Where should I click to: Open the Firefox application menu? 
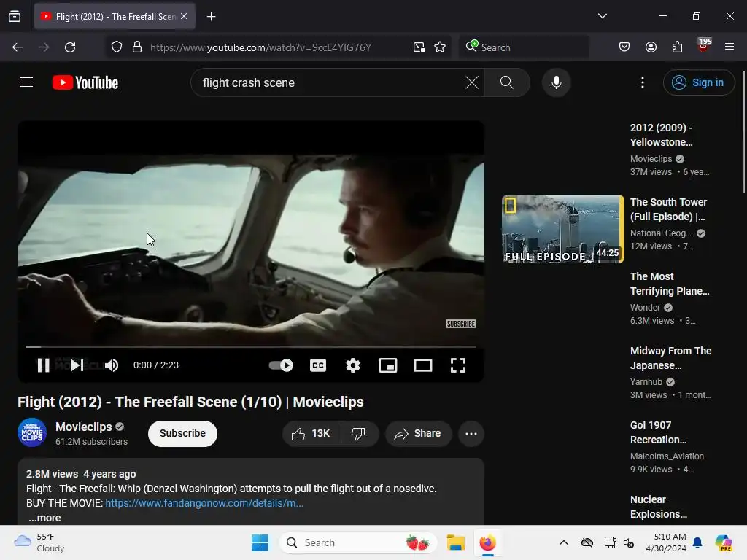click(729, 47)
